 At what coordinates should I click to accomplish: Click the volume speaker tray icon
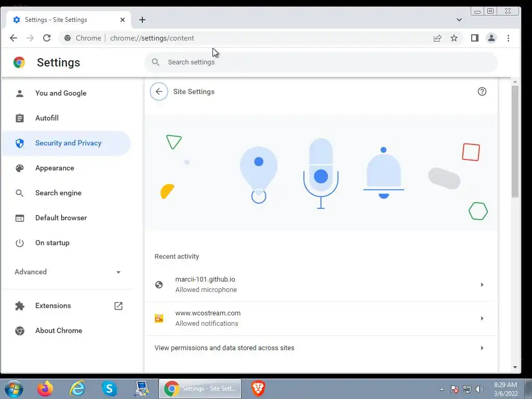(x=479, y=389)
